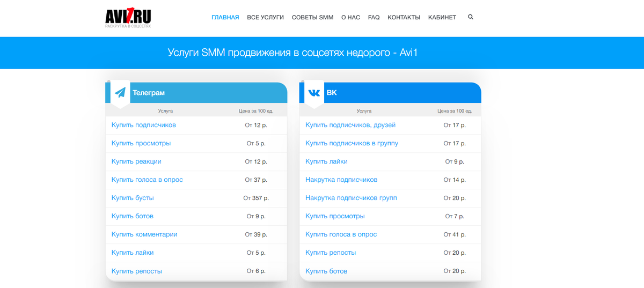Open FAQ menu item

[374, 17]
